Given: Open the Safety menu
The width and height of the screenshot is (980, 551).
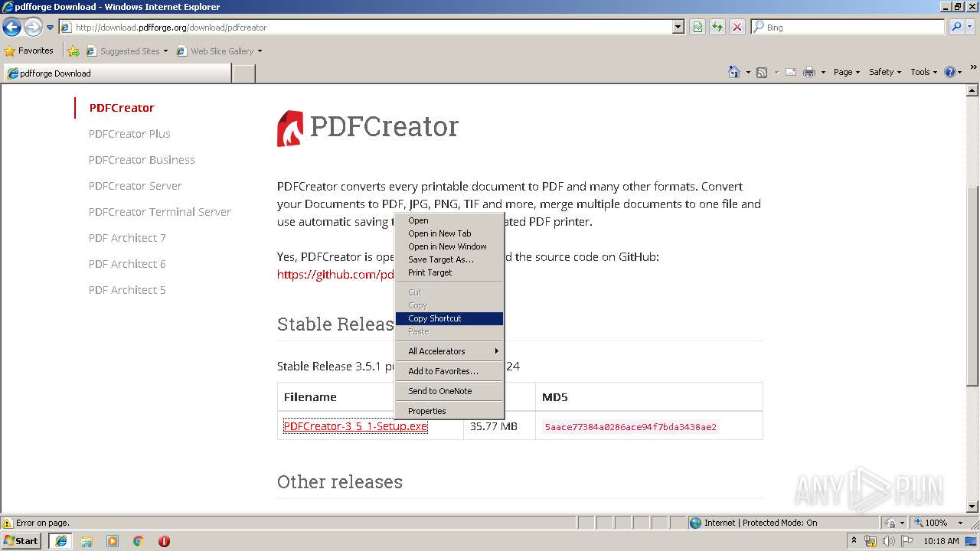Looking at the screenshot, I should click(x=884, y=72).
